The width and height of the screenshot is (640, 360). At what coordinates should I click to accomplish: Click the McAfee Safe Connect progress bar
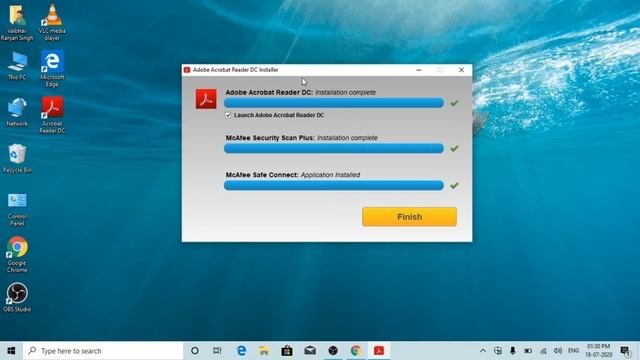(x=334, y=185)
